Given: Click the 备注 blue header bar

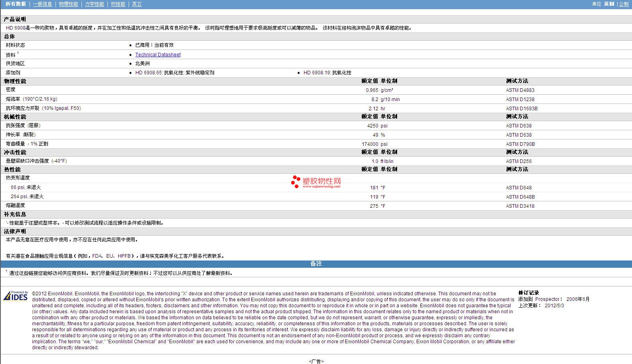Looking at the screenshot, I should tap(316, 264).
